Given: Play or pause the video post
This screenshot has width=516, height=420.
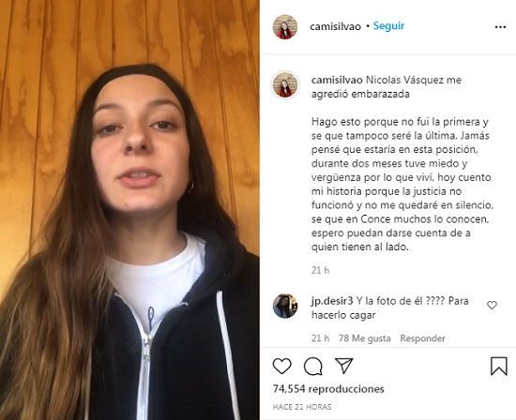Looking at the screenshot, I should tap(129, 210).
